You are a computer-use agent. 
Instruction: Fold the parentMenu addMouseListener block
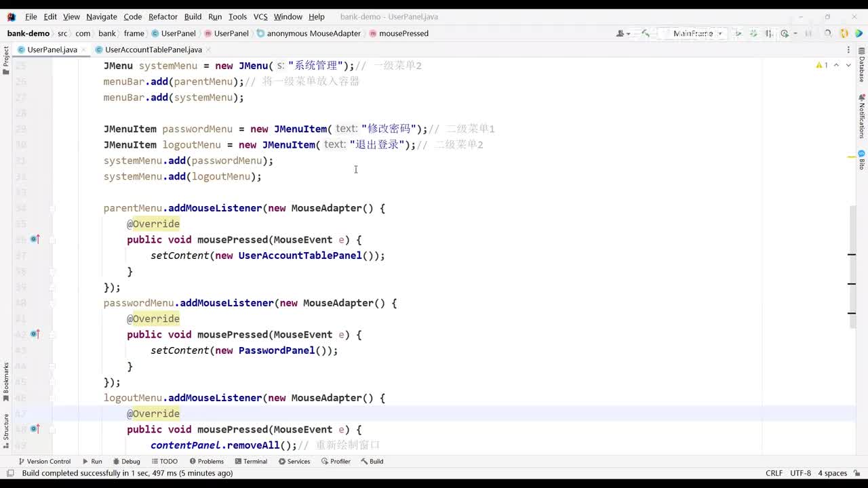pos(52,208)
